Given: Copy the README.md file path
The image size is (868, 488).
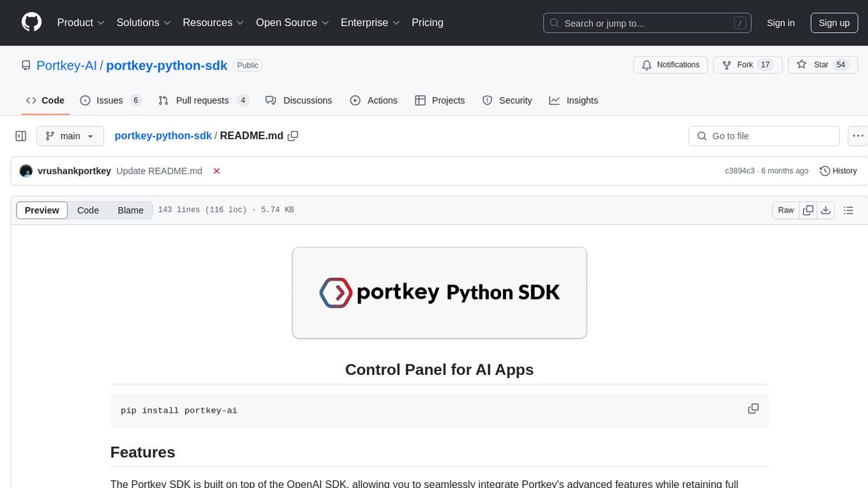Looking at the screenshot, I should [x=293, y=135].
